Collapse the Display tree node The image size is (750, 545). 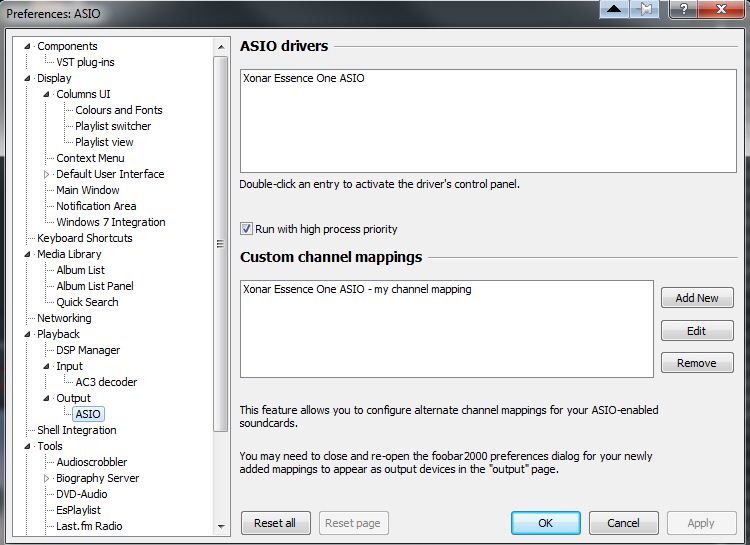27,78
